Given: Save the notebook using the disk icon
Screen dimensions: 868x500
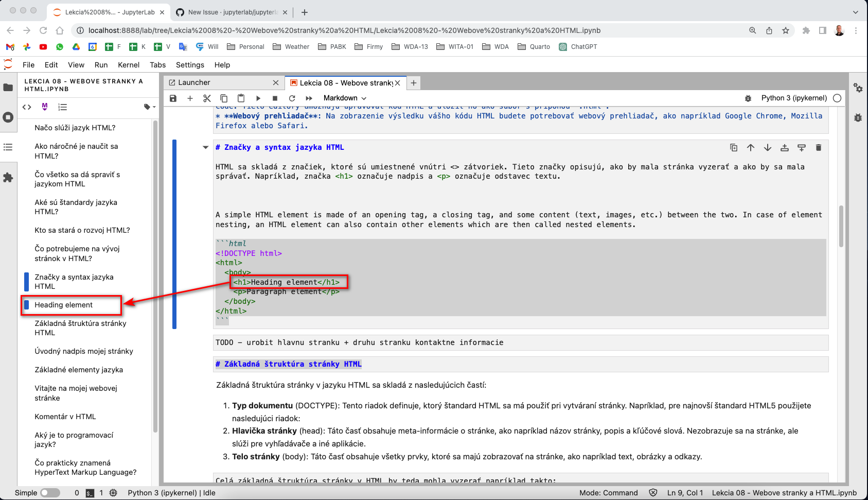Looking at the screenshot, I should (x=173, y=98).
